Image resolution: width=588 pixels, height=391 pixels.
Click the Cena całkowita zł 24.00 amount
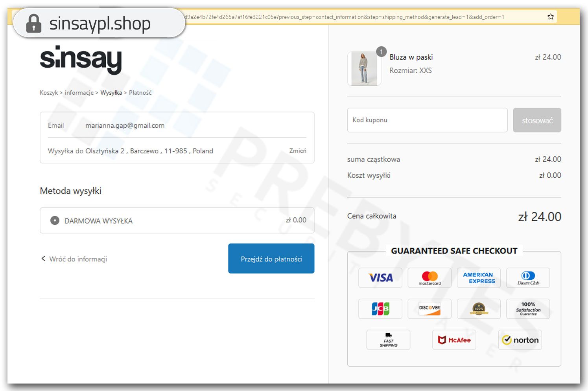click(x=540, y=217)
